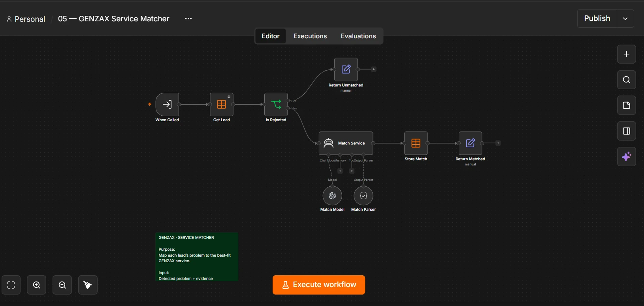Viewport: 644px width, 306px height.
Task: Open the node search panel
Action: coord(627,80)
